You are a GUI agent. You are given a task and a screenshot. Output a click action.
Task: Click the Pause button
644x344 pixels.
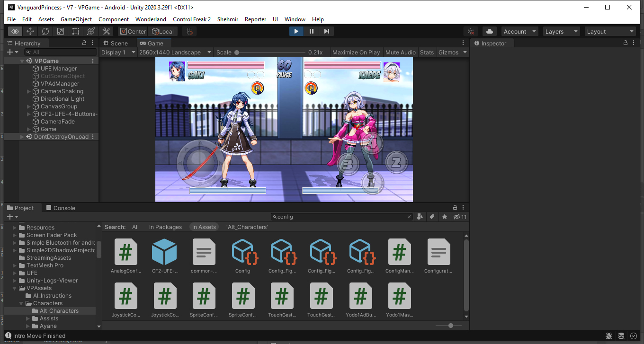311,31
